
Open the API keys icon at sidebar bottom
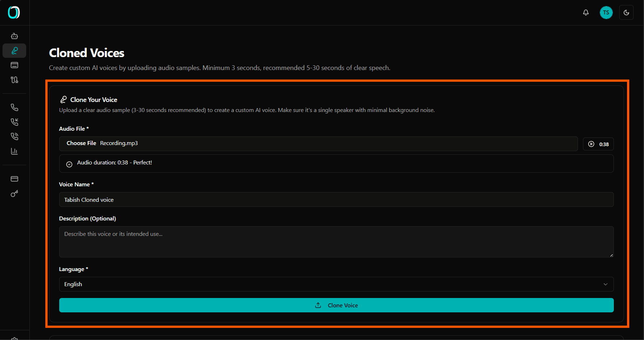click(x=14, y=193)
